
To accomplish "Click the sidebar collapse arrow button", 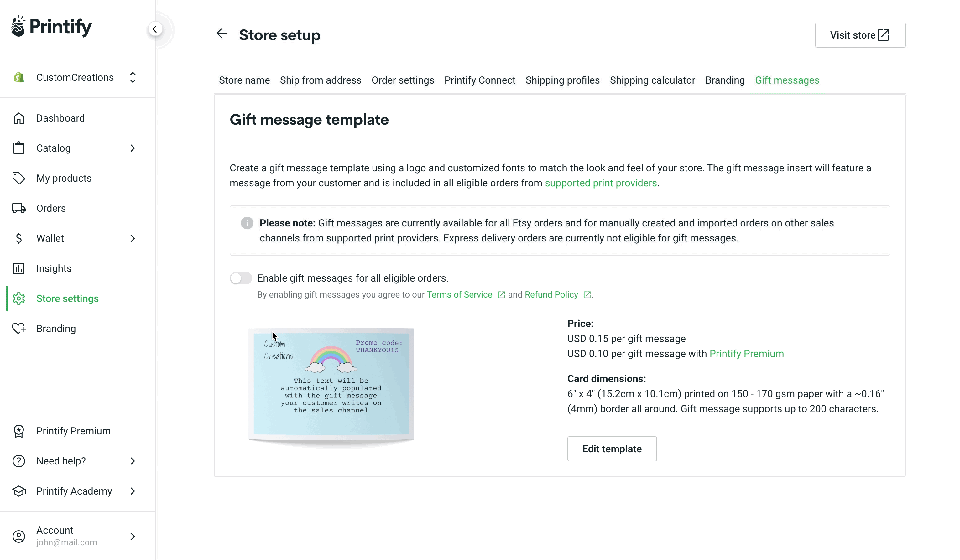I will 155,29.
